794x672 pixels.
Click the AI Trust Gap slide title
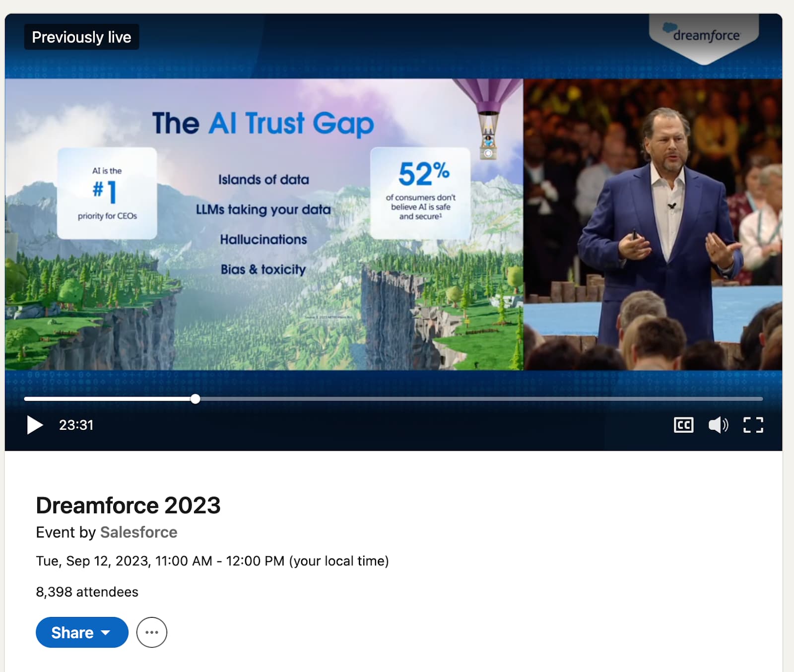click(x=263, y=123)
